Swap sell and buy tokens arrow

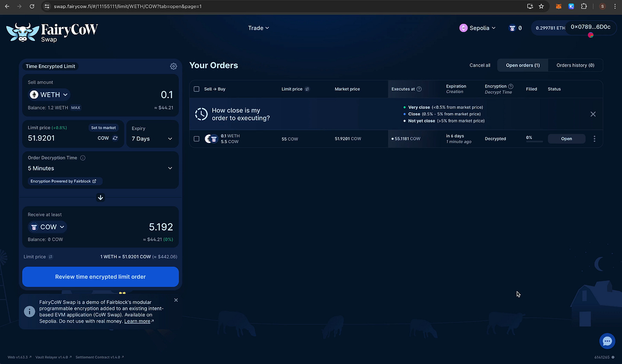click(x=100, y=197)
